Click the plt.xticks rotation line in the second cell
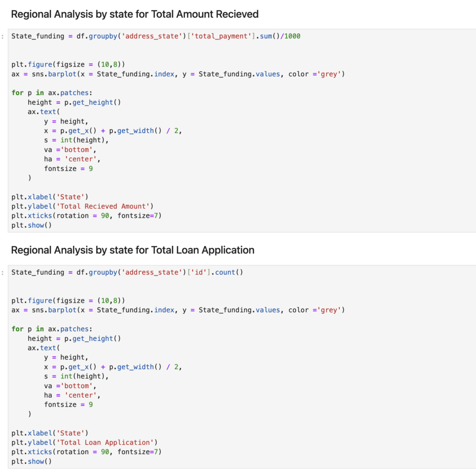476x476 pixels. 86,452
